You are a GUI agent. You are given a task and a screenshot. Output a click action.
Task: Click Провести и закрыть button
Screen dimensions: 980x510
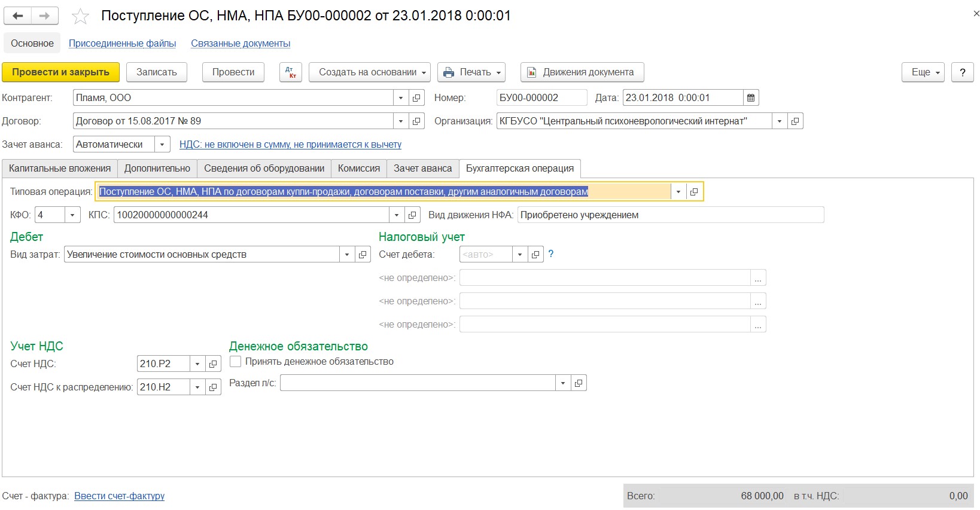[x=60, y=72]
